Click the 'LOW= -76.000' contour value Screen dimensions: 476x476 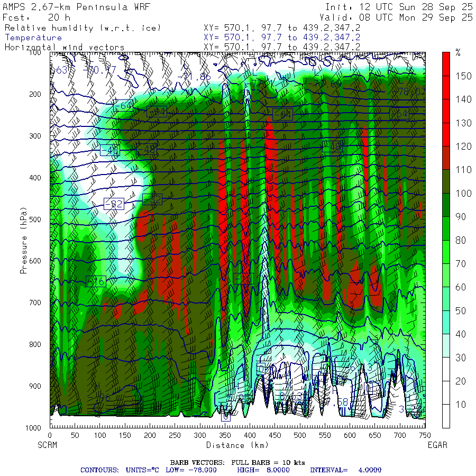(x=191, y=470)
